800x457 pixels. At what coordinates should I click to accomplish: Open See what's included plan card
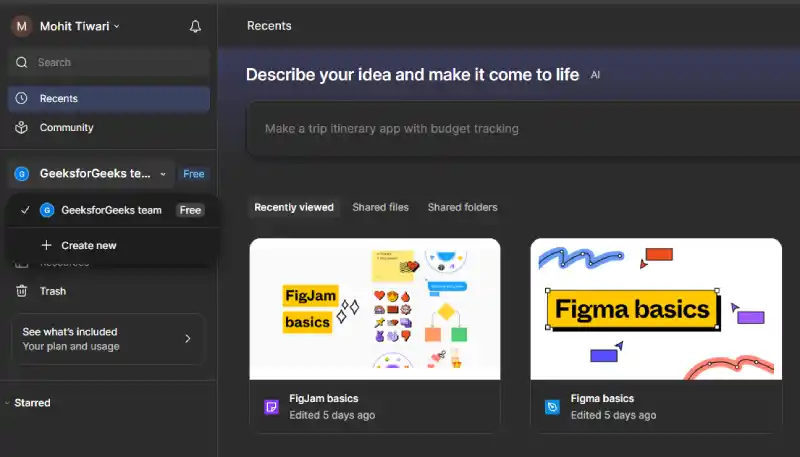point(108,339)
